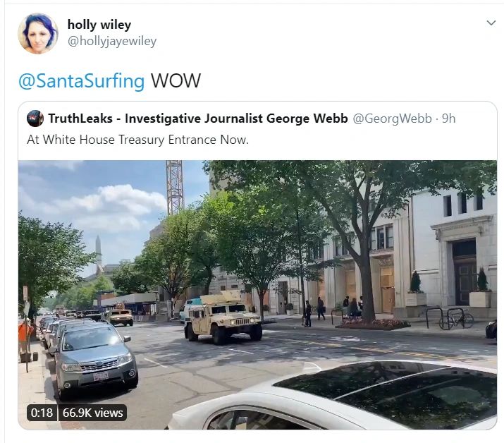
Task: Open the tweet options chevron menu
Action: (x=491, y=23)
